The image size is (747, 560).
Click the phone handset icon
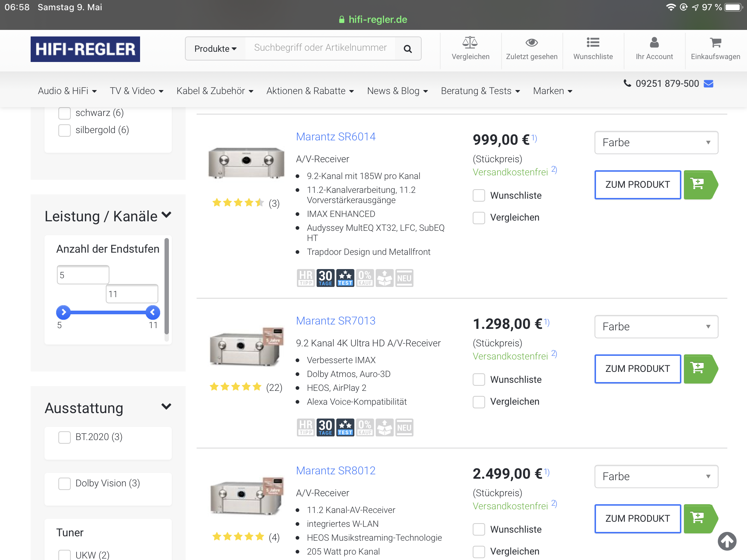tap(627, 83)
